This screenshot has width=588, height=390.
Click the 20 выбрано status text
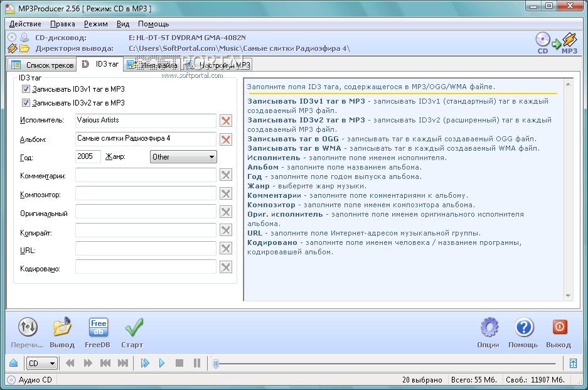(x=422, y=380)
